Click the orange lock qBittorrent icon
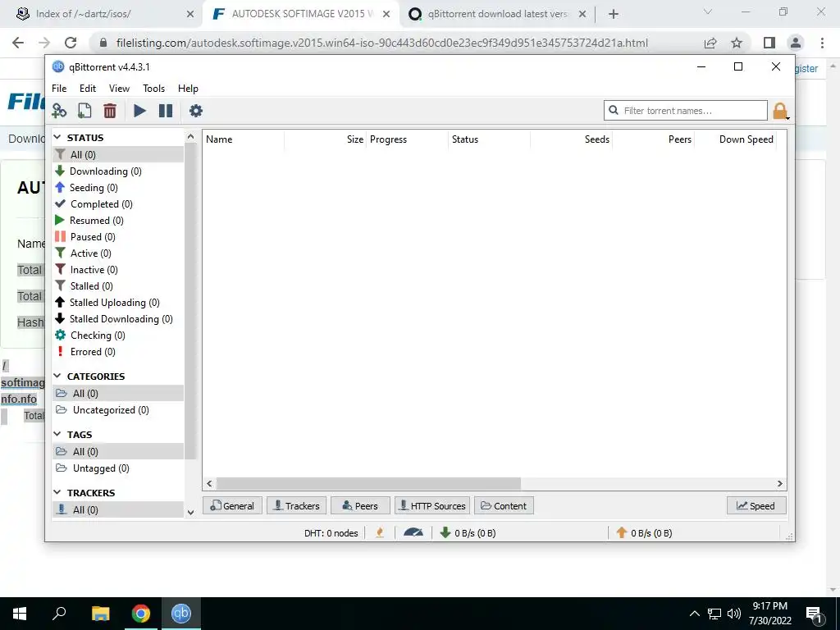840x630 pixels. point(780,111)
